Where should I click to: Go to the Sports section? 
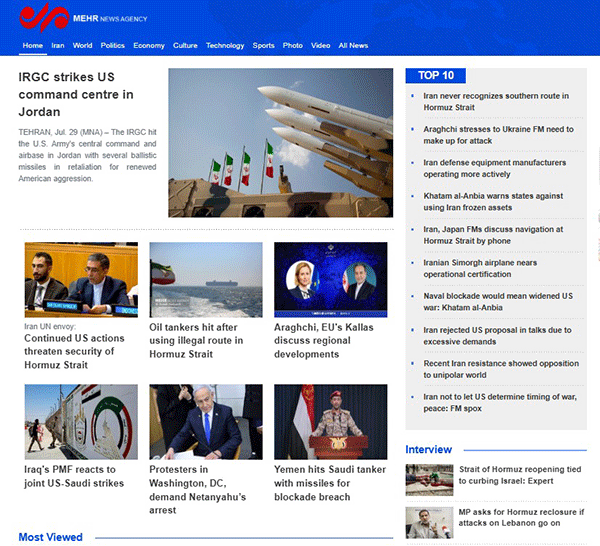(263, 46)
